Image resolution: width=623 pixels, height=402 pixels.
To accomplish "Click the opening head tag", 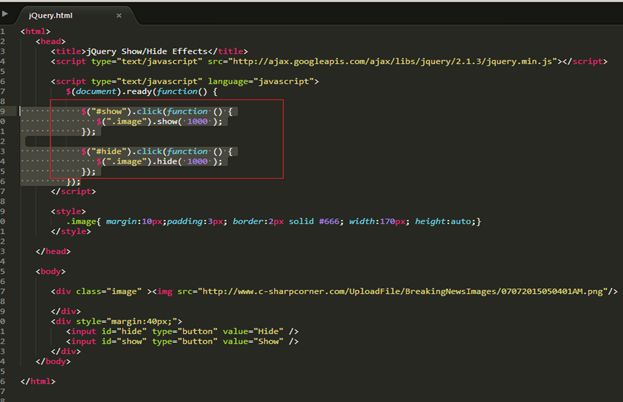I will [50, 41].
